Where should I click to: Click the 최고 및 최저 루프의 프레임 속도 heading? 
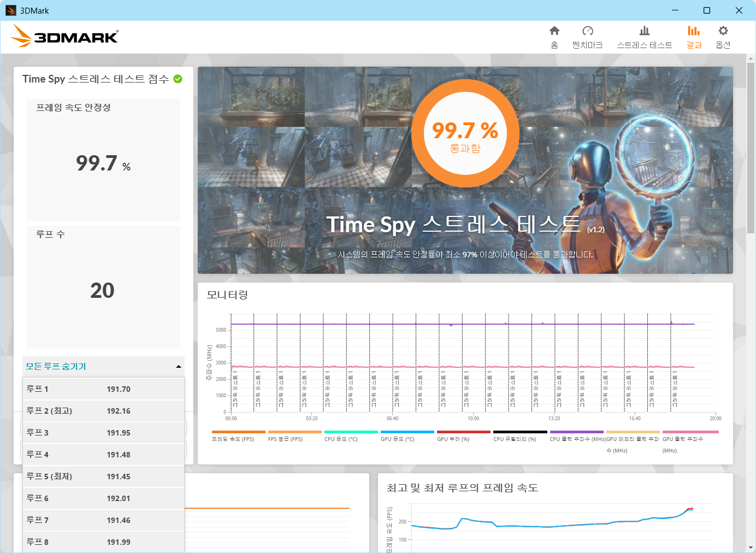[463, 488]
